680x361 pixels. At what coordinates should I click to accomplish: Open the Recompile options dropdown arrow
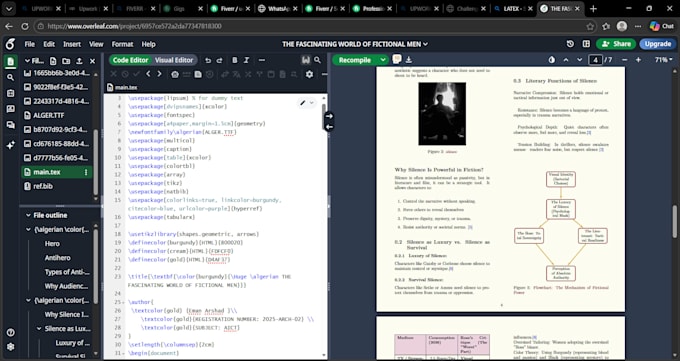[382, 60]
